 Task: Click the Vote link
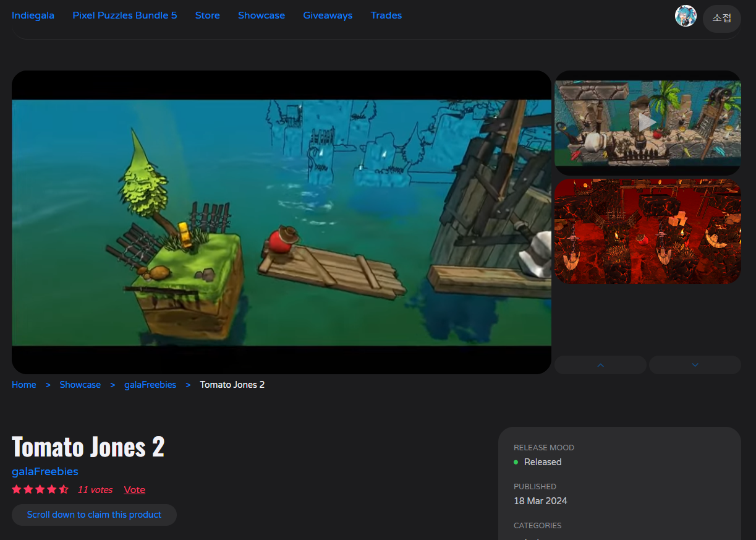[135, 490]
